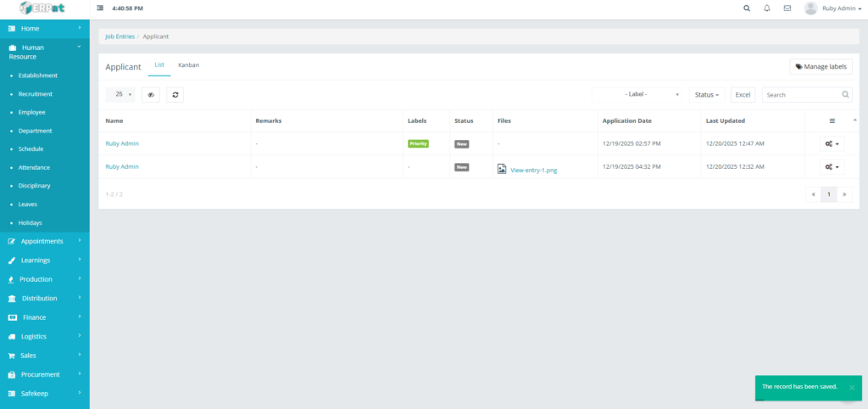Open the search magnifier in top bar
868x409 pixels.
(747, 8)
